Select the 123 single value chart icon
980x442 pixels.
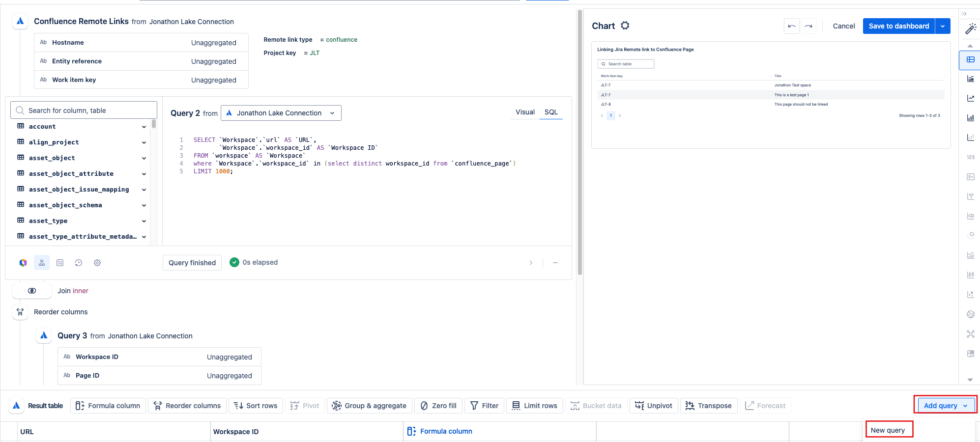971,157
